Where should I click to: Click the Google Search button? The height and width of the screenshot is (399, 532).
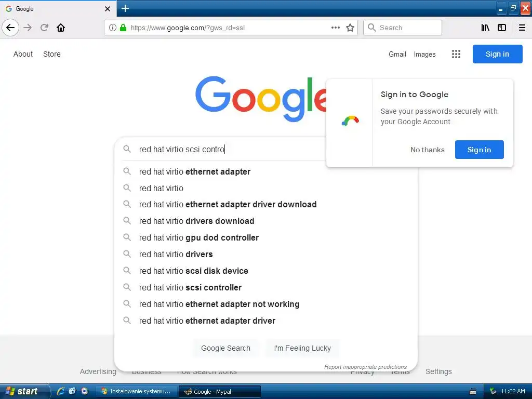[225, 348]
